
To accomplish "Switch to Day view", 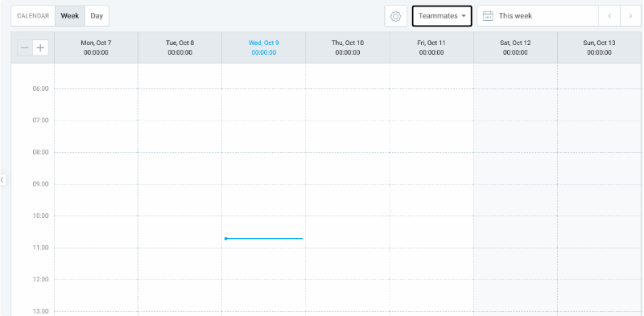I will click(97, 16).
